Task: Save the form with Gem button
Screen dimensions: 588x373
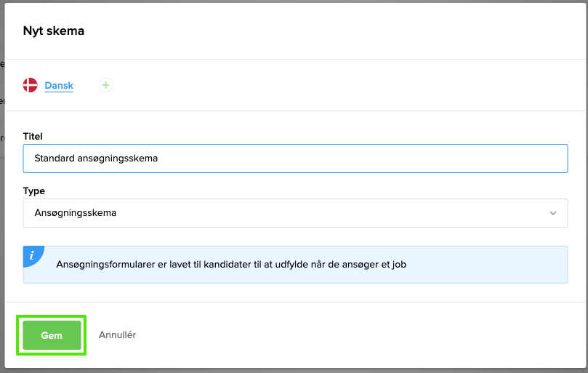Action: [52, 335]
